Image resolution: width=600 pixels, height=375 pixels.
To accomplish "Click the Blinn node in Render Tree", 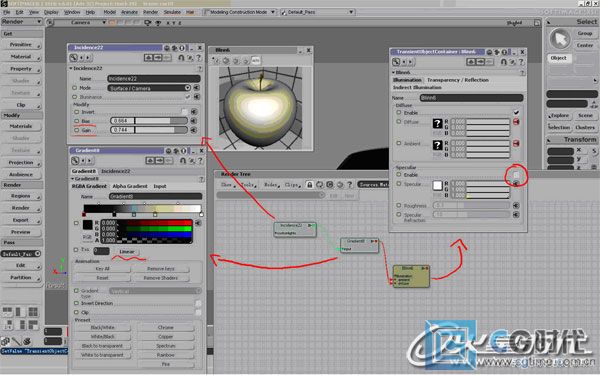I will coord(411,276).
